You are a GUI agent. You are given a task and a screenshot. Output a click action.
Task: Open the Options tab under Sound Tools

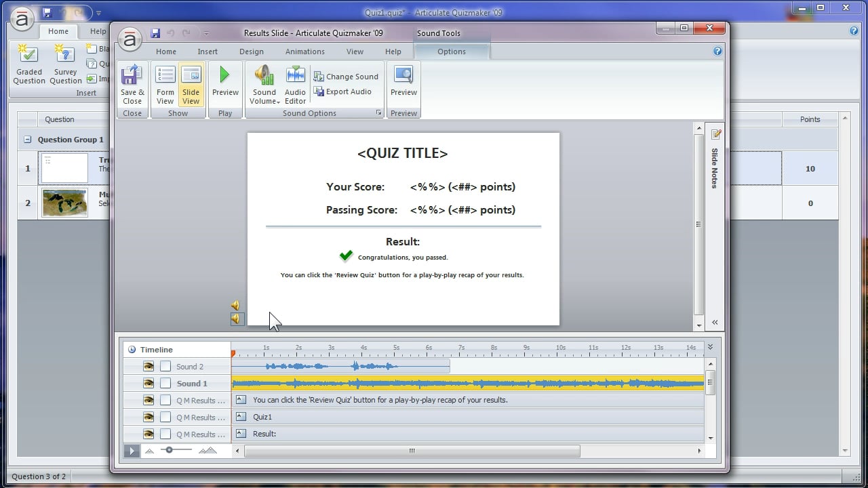452,52
